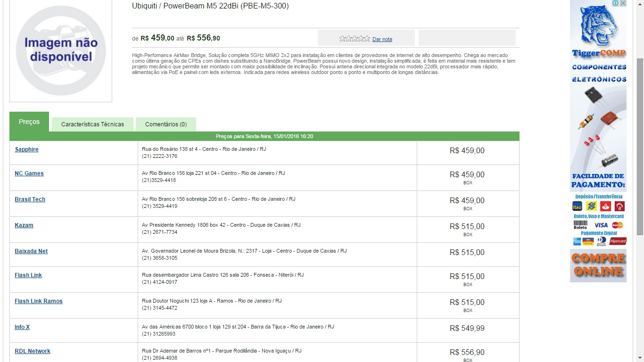Click the 'Dar nota' link
644x362 pixels.
382,39
